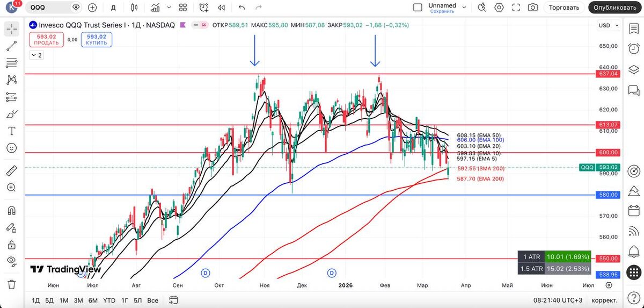
Task: Click the ПРОДАТЬ 593,02 sell button
Action: (x=47, y=40)
